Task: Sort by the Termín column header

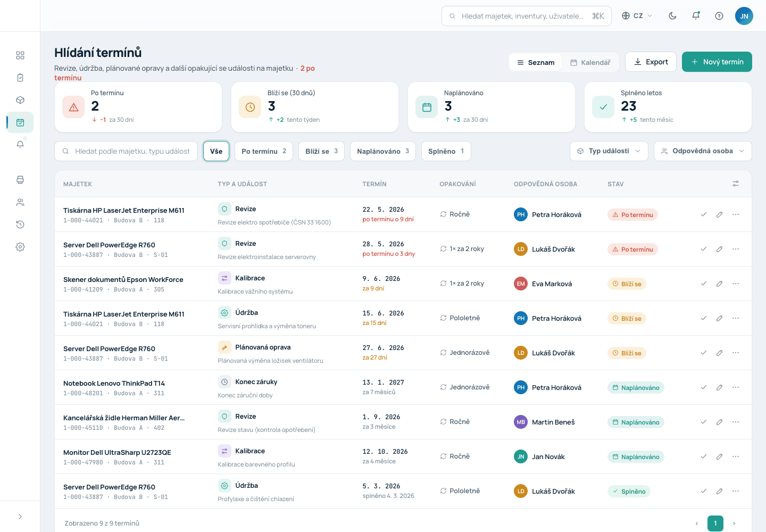Action: (374, 184)
